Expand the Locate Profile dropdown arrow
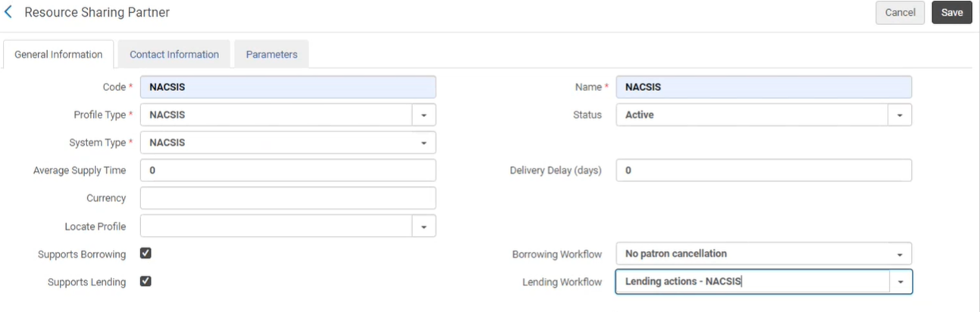This screenshot has height=312, width=980. (x=424, y=226)
